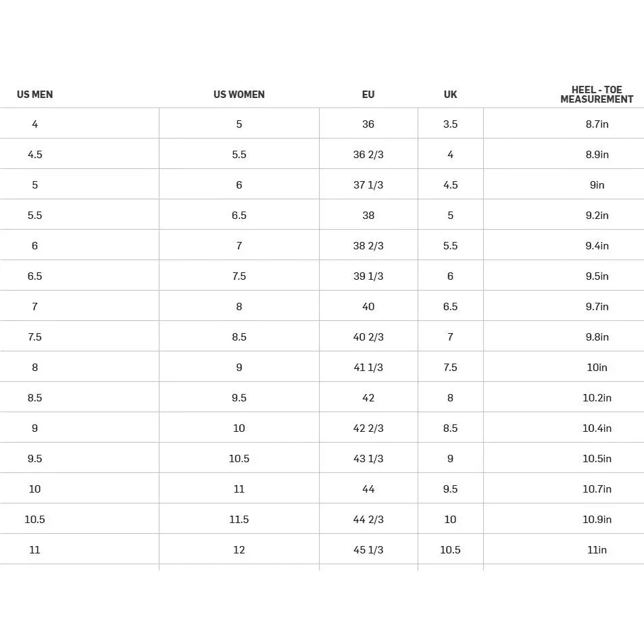This screenshot has width=644, height=644.
Task: Click the EU 45 1/3 cell
Action: click(x=368, y=549)
